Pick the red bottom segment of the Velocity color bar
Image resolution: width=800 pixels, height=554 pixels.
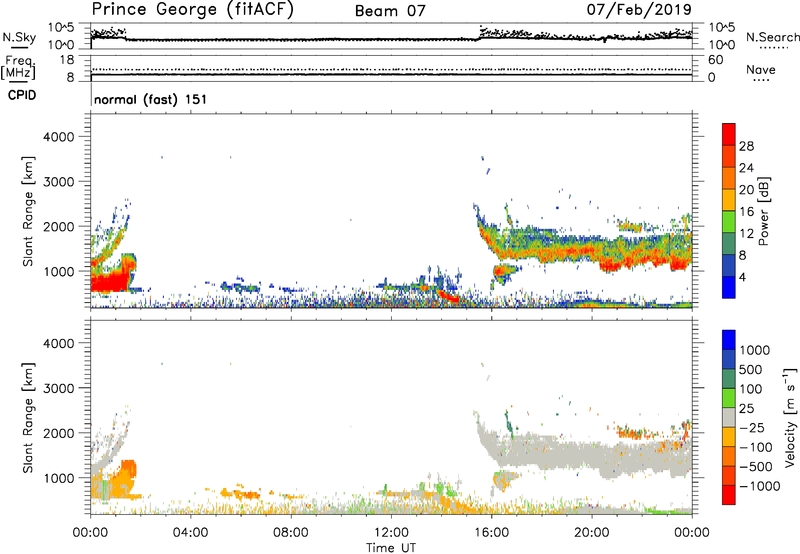point(729,495)
